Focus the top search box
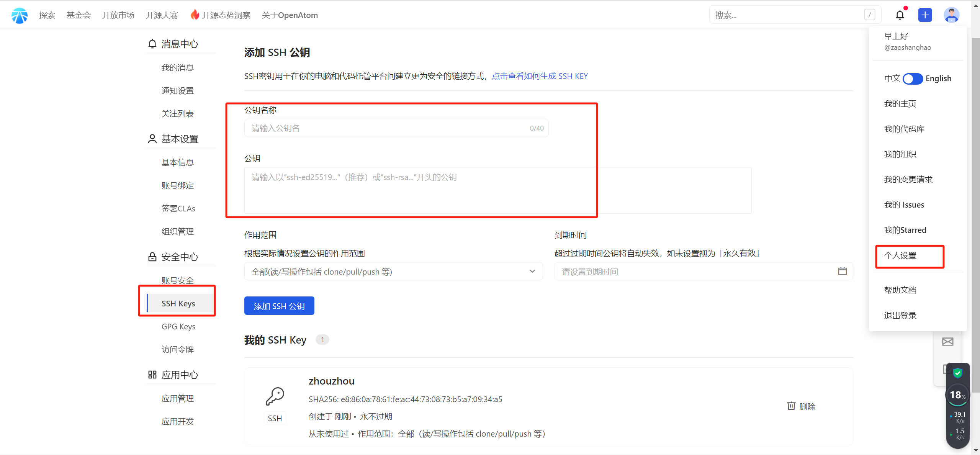This screenshot has height=455, width=980. tap(789, 15)
